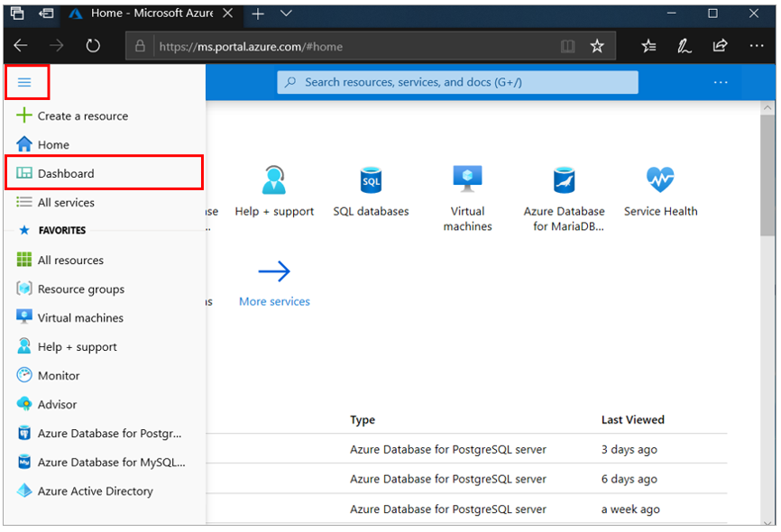781x532 pixels.
Task: Click the row viewed 3 days ago
Action: (x=467, y=449)
